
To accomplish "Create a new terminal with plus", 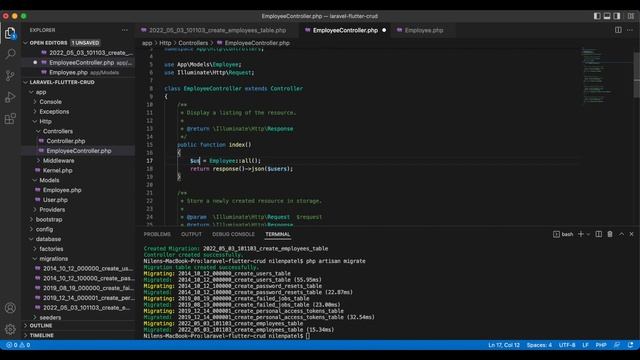I will pyautogui.click(x=581, y=234).
